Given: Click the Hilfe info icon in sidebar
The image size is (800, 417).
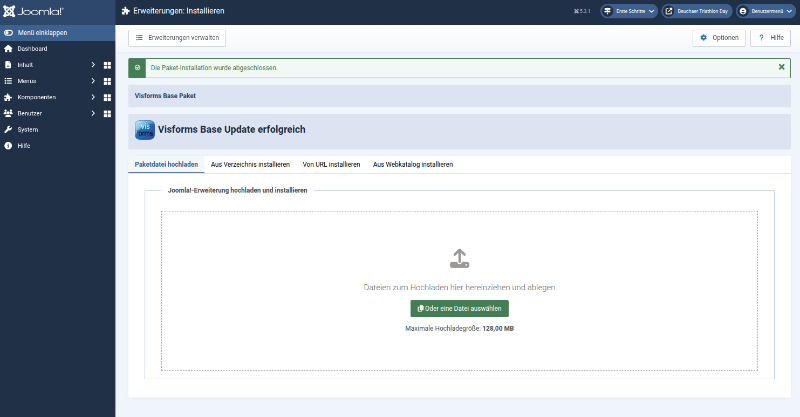Looking at the screenshot, I should point(8,146).
